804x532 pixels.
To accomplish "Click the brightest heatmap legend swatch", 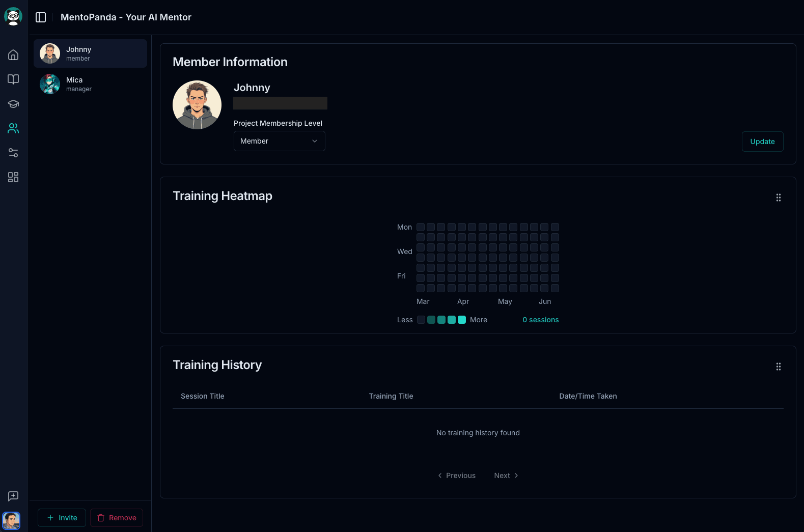I will (x=462, y=320).
